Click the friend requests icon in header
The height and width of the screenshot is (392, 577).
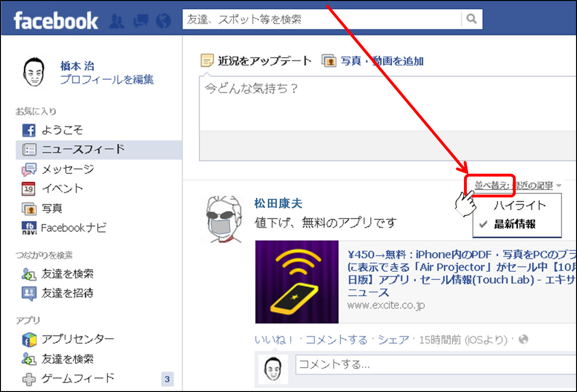point(116,21)
